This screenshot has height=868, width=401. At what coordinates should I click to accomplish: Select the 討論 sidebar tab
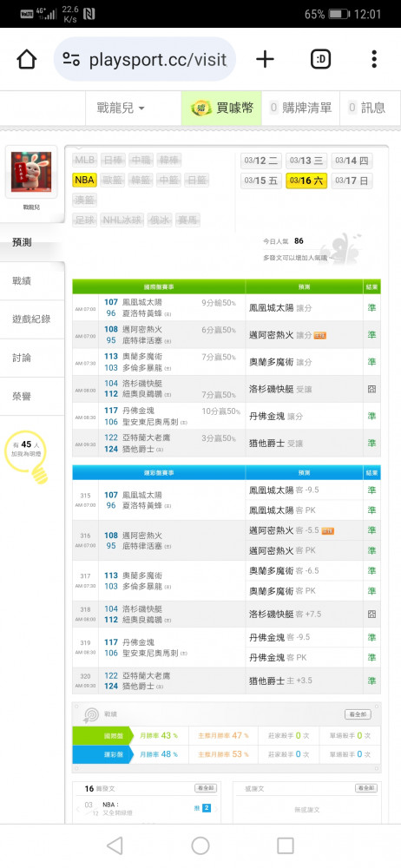pos(32,358)
